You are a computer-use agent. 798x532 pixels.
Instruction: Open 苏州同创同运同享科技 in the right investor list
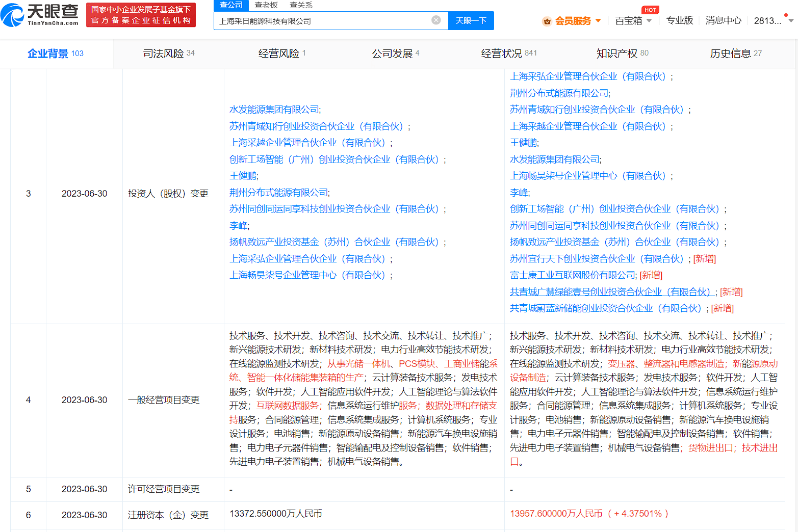(x=615, y=226)
